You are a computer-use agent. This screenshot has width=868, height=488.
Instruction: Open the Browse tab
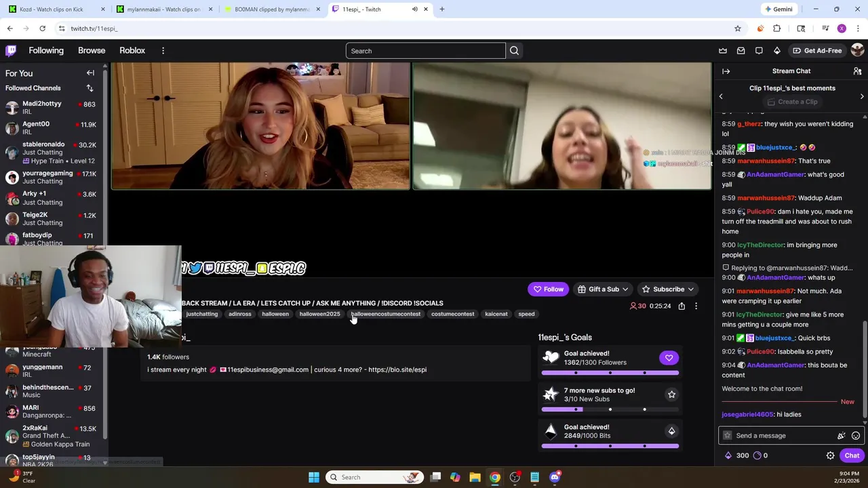[x=92, y=51]
